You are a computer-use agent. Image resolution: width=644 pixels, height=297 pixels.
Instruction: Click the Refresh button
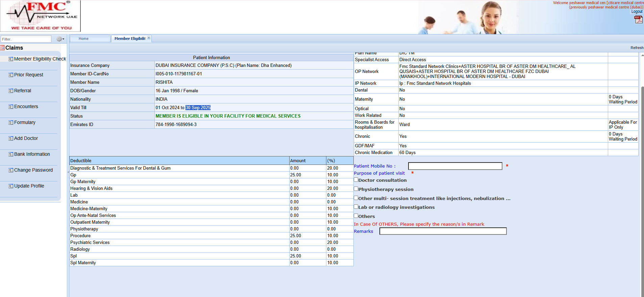(637, 48)
